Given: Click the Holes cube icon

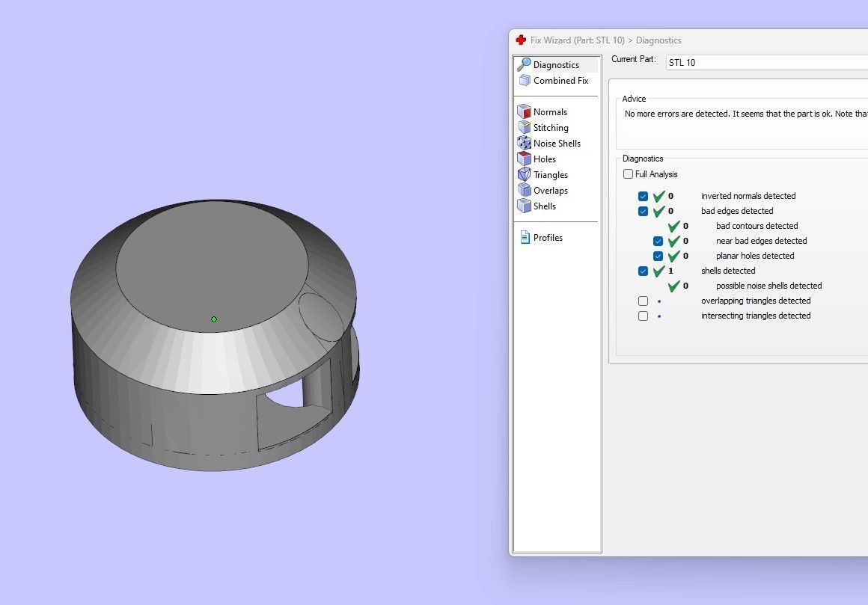Looking at the screenshot, I should pos(524,159).
